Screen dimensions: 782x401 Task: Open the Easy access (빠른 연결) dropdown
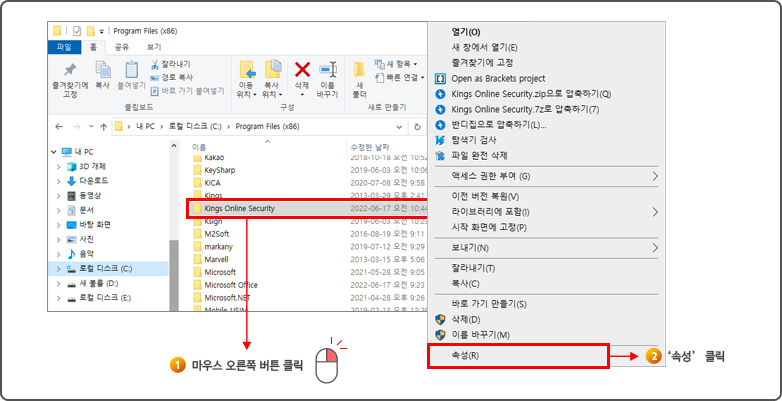(x=399, y=77)
